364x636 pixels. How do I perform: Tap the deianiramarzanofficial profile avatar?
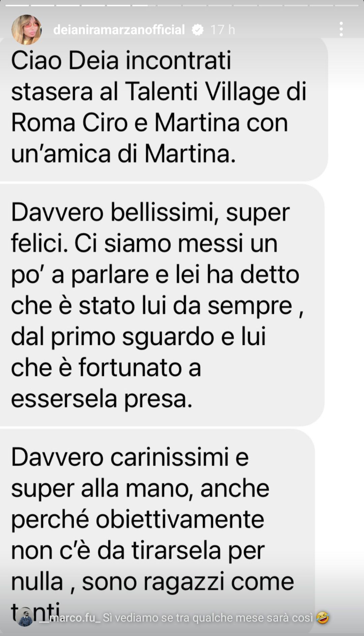(27, 30)
